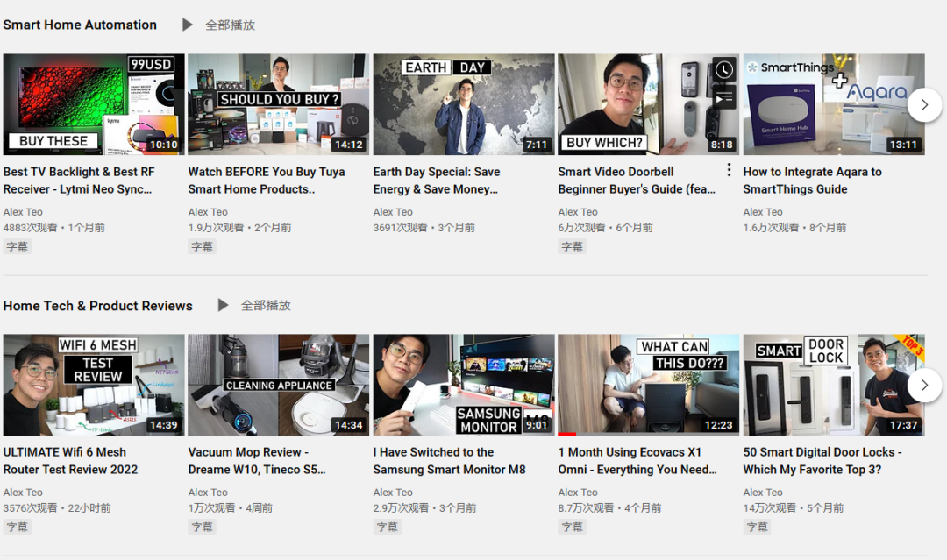Screen dimensions: 947x560
Task: Click 3576次观看 · 22小时前 text
Action: pos(57,508)
